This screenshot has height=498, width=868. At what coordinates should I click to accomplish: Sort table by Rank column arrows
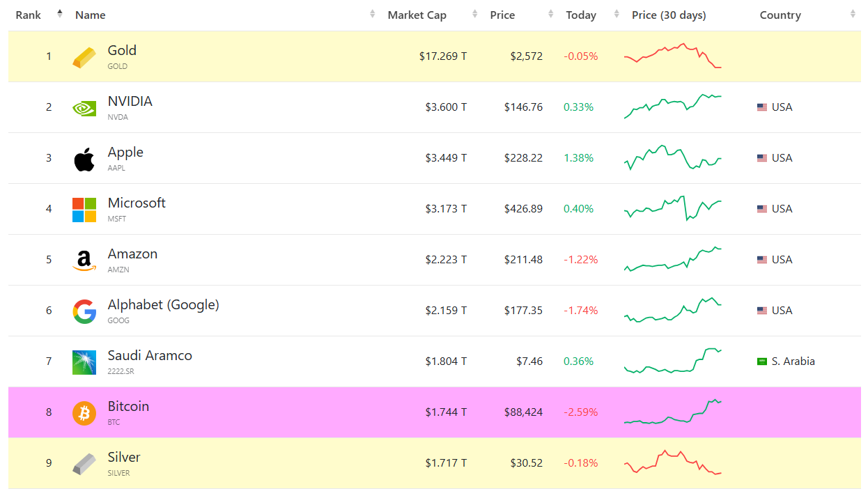click(x=60, y=14)
